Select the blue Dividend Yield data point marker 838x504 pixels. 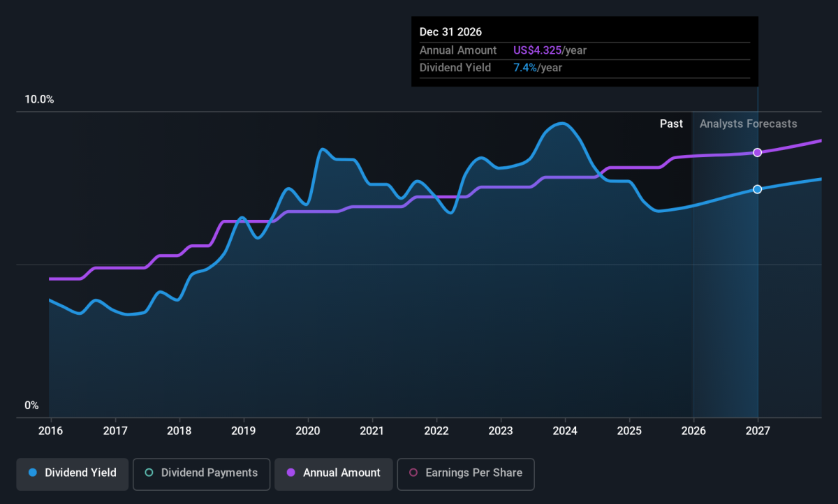757,189
